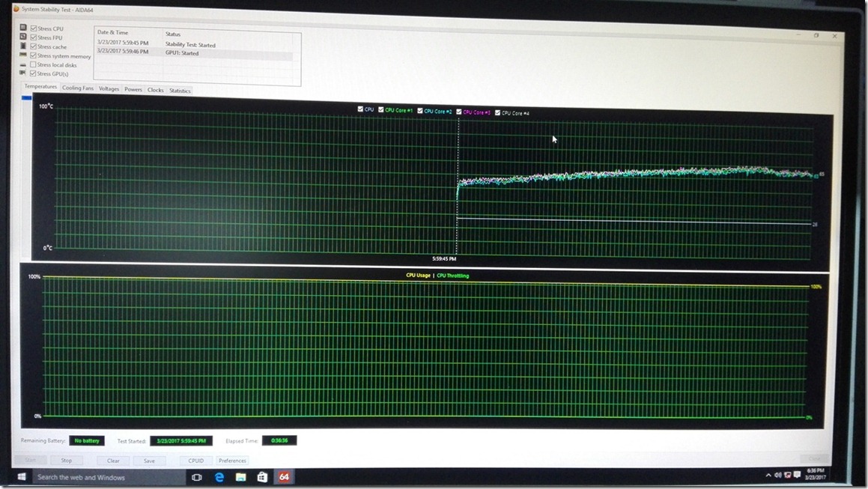Open Preferences dialog
This screenshot has height=489, width=868.
tap(232, 461)
